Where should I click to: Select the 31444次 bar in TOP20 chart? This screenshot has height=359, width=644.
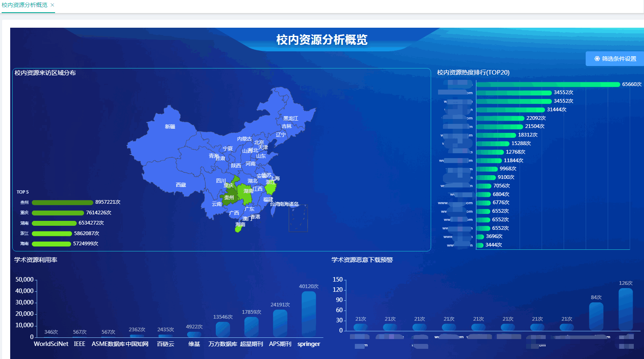tap(510, 110)
